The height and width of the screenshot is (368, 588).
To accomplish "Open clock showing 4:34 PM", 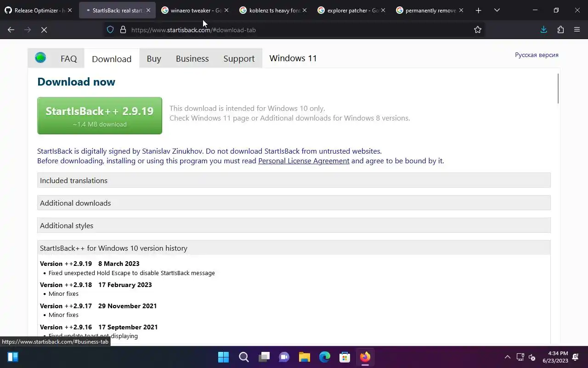I will pyautogui.click(x=555, y=357).
